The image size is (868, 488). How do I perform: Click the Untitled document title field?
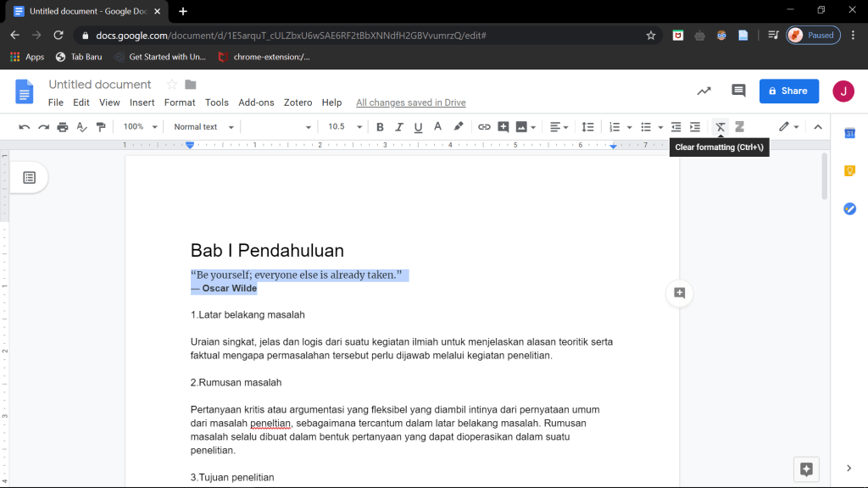click(100, 84)
